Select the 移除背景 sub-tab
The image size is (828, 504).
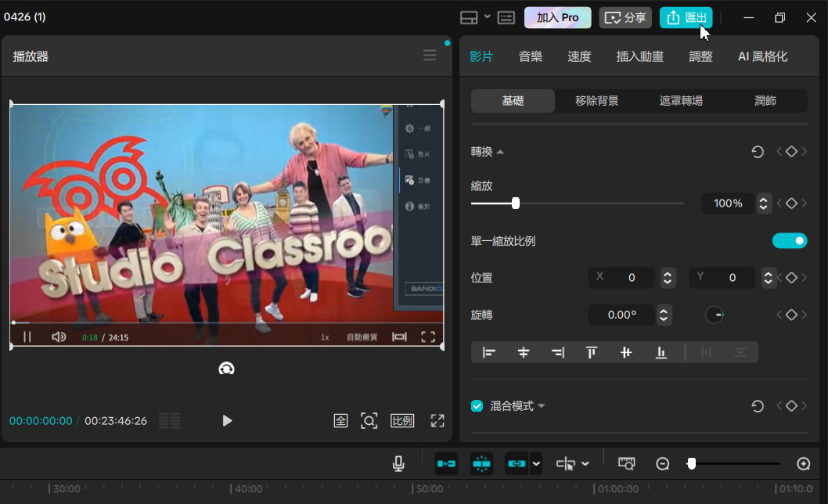[x=596, y=100]
